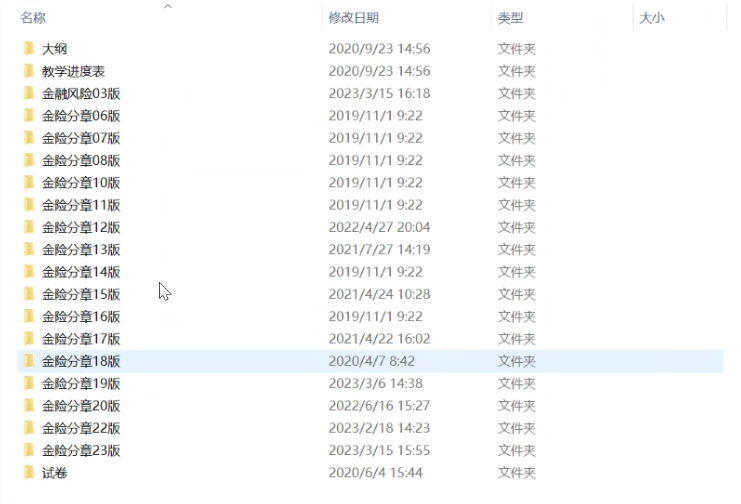The width and height of the screenshot is (741, 504).
Task: Select the 金险分章20版 folder name
Action: pos(81,406)
